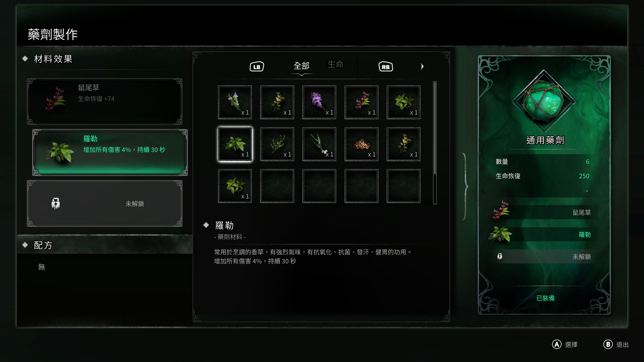Open the 鼠尾草 material effect slot
This screenshot has height=362, width=644.
105,101
